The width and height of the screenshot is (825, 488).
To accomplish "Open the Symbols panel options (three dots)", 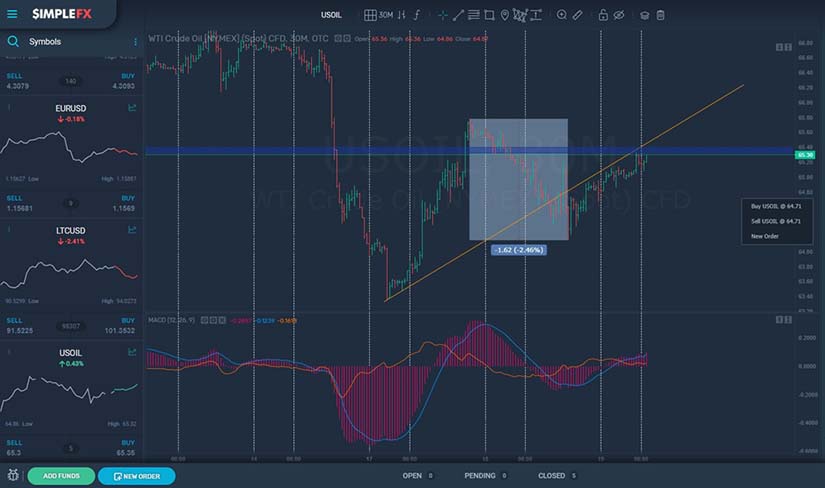I will click(135, 42).
